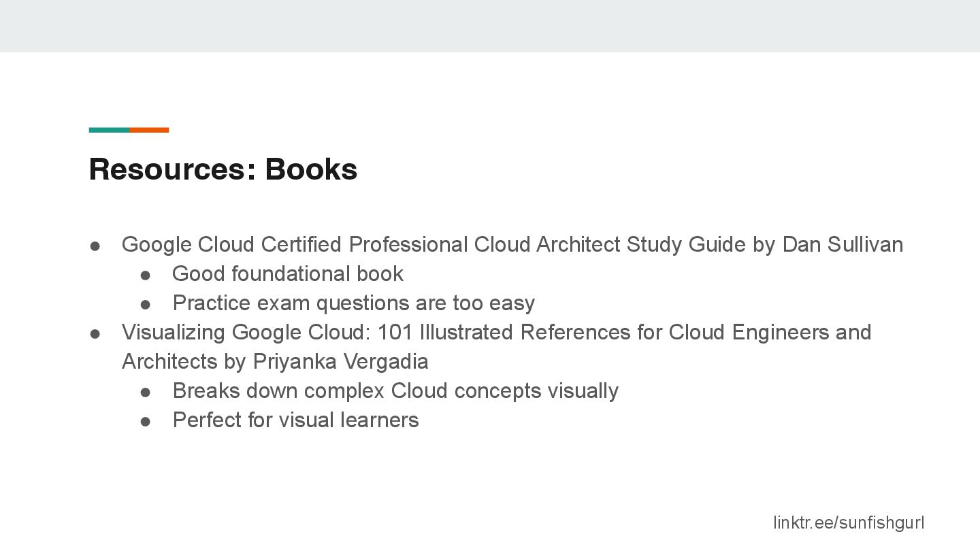This screenshot has width=980, height=551.
Task: Click the bullet dot before Perfect for visual
Action: 145,421
